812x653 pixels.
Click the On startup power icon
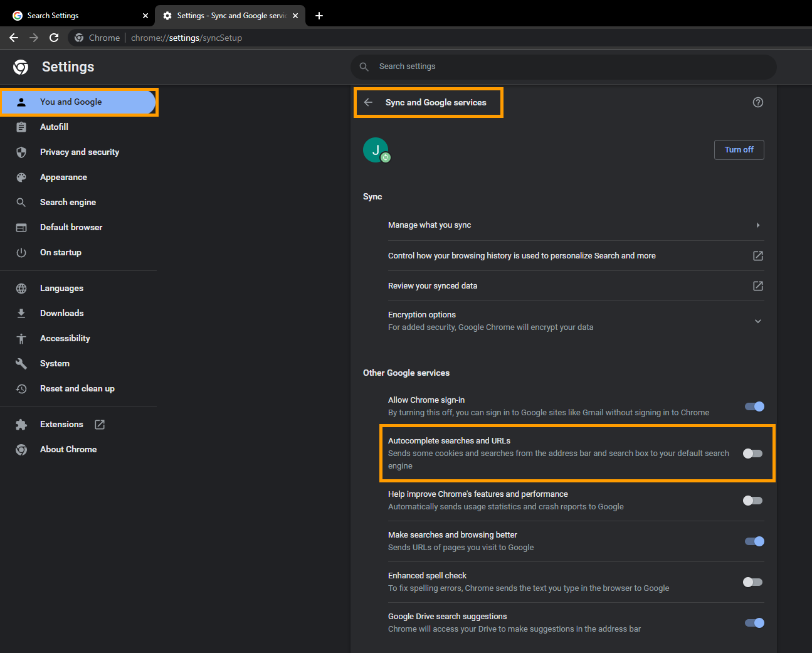[21, 252]
